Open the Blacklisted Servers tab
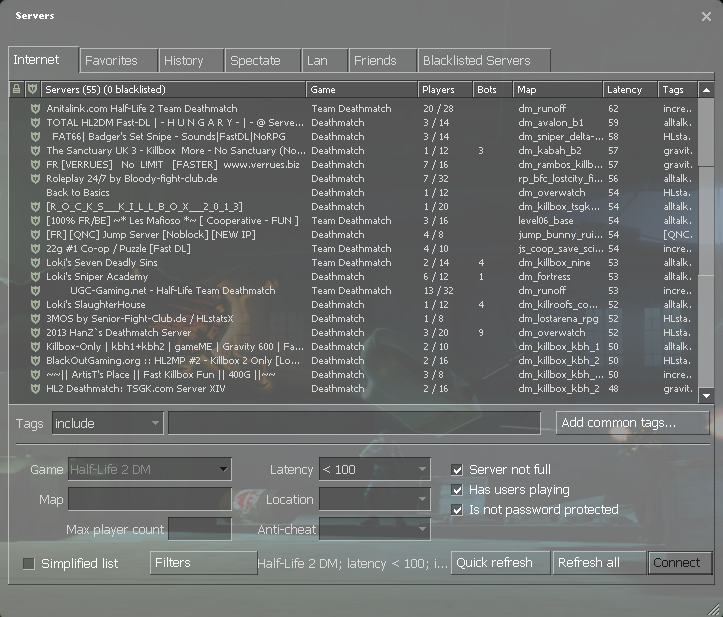723x617 pixels. click(476, 61)
